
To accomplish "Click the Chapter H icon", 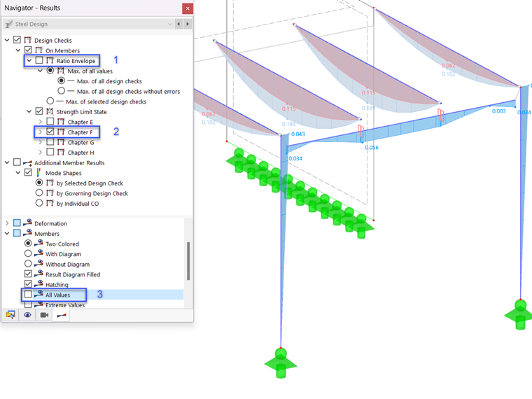I will coord(61,153).
